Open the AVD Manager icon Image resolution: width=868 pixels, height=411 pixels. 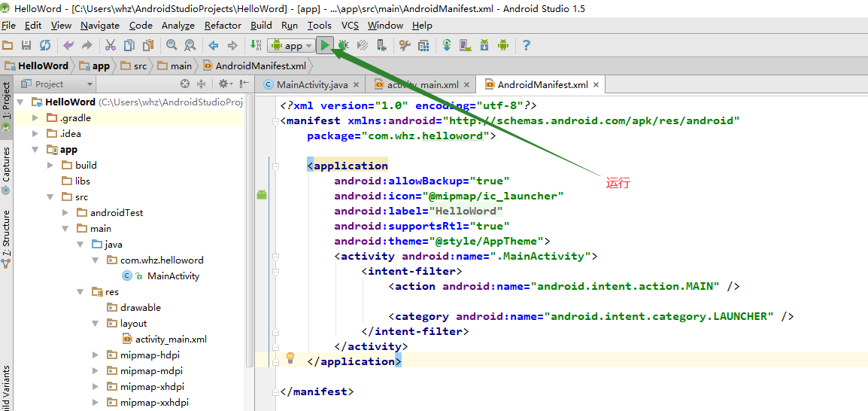click(466, 45)
